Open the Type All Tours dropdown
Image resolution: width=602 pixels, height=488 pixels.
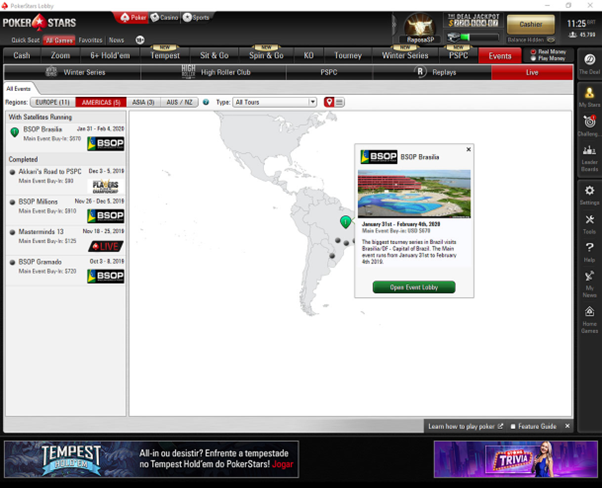[x=275, y=102]
